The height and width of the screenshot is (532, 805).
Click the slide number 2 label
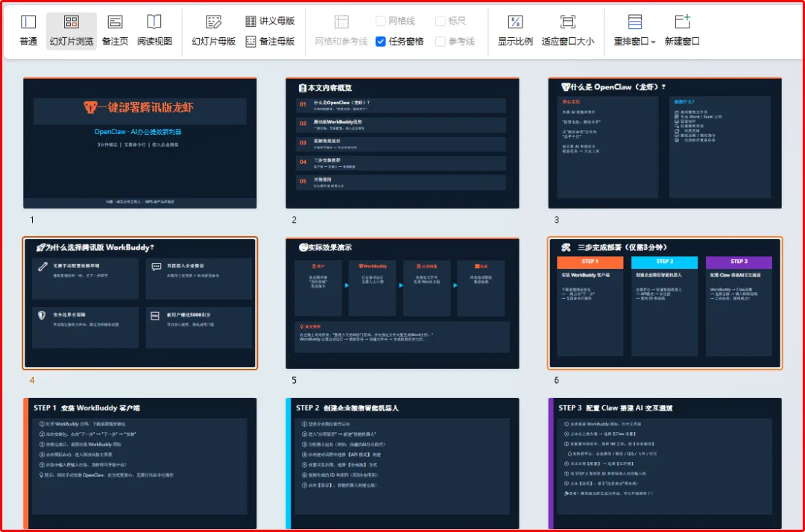[294, 220]
